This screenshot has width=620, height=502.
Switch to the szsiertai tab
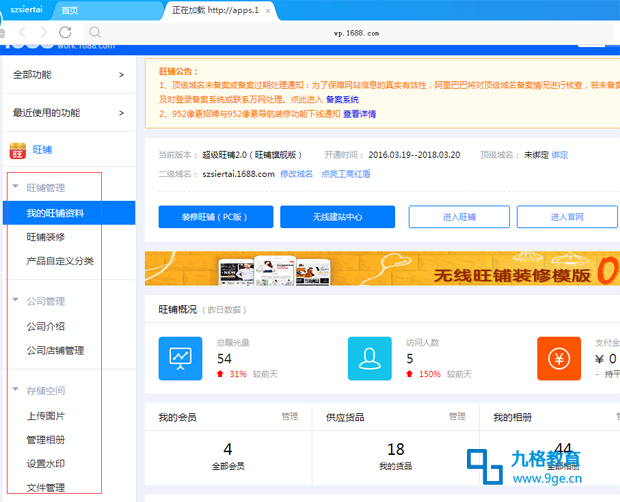point(26,10)
